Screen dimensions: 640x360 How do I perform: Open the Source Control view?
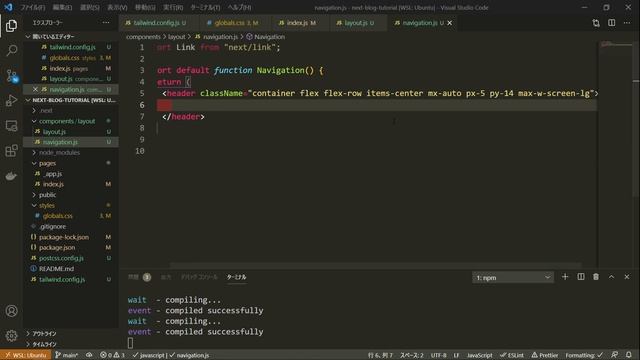click(11, 76)
